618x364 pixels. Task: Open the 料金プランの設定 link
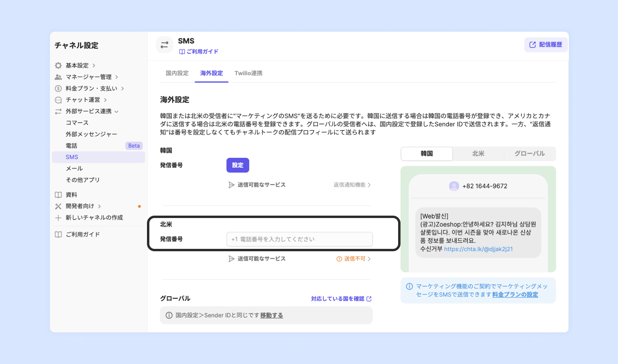coord(515,295)
